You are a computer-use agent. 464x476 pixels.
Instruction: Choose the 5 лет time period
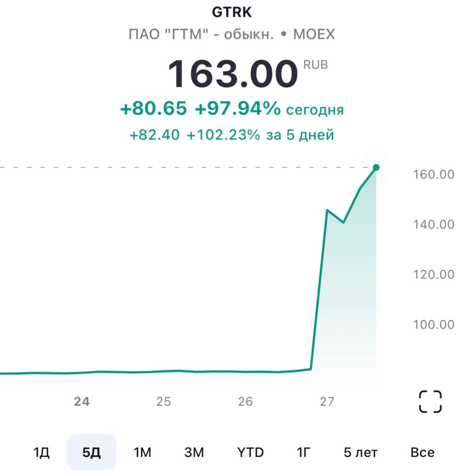coord(361,452)
